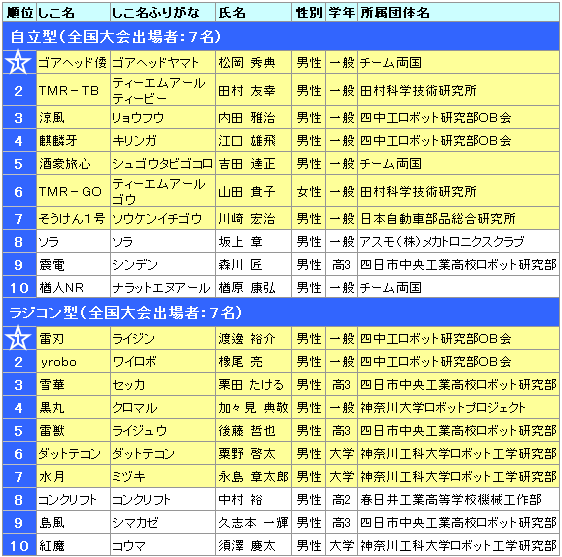The width and height of the screenshot is (562, 557).
Task: Click the 雷獣 name cell
Action: (x=73, y=430)
